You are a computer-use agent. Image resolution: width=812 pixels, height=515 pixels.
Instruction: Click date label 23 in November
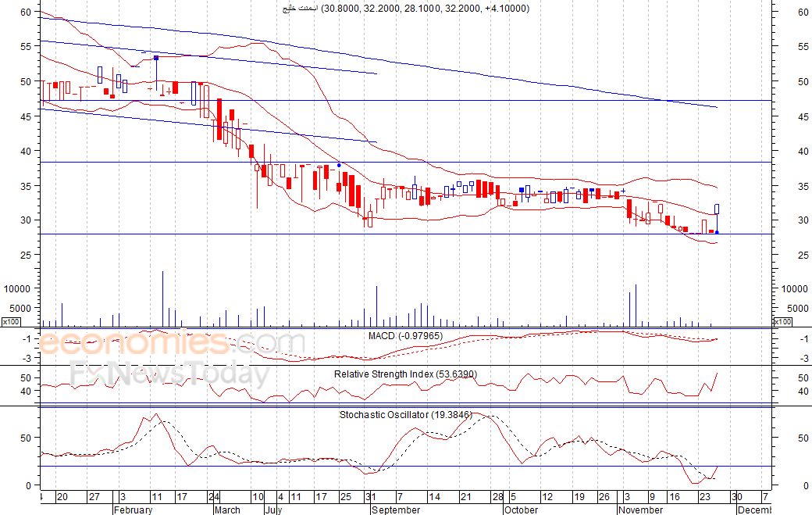tap(705, 497)
